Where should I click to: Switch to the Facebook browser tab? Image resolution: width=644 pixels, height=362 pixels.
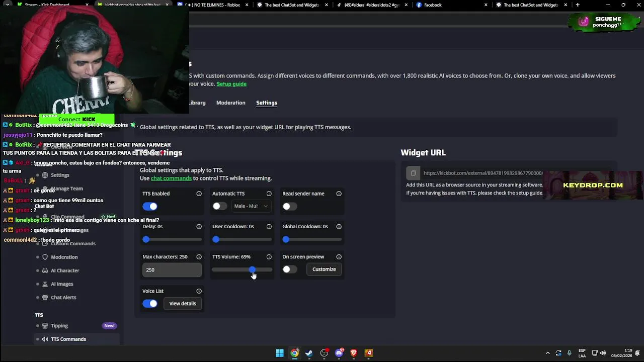pyautogui.click(x=450, y=5)
